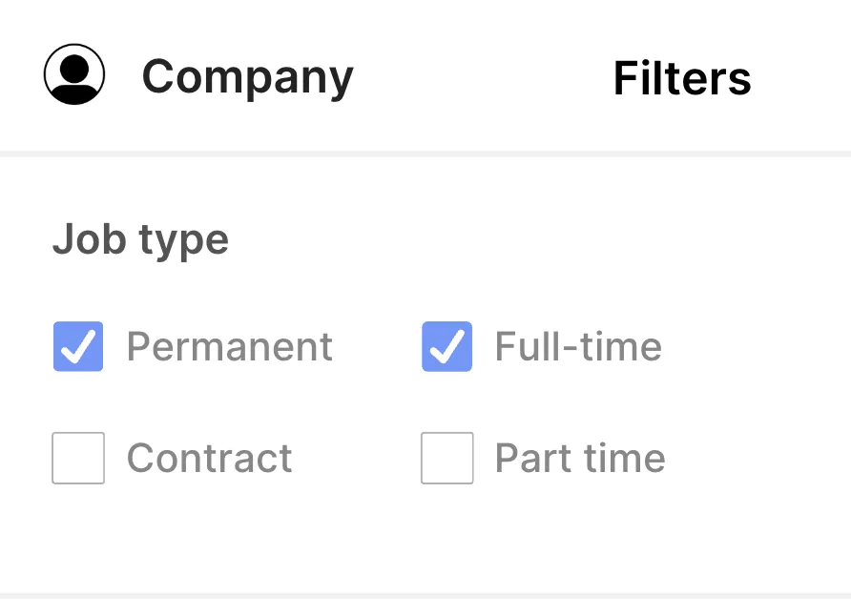Click the Full-time label text
This screenshot has height=616, width=851.
tap(577, 347)
